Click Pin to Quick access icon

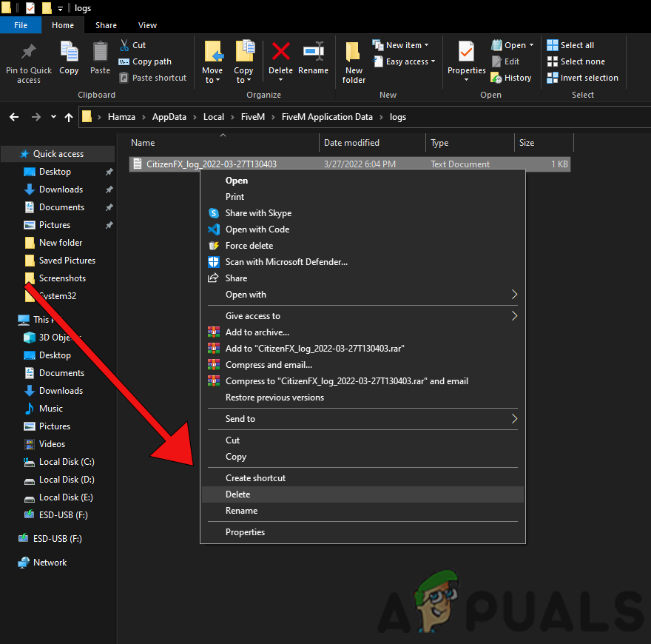pos(29,52)
